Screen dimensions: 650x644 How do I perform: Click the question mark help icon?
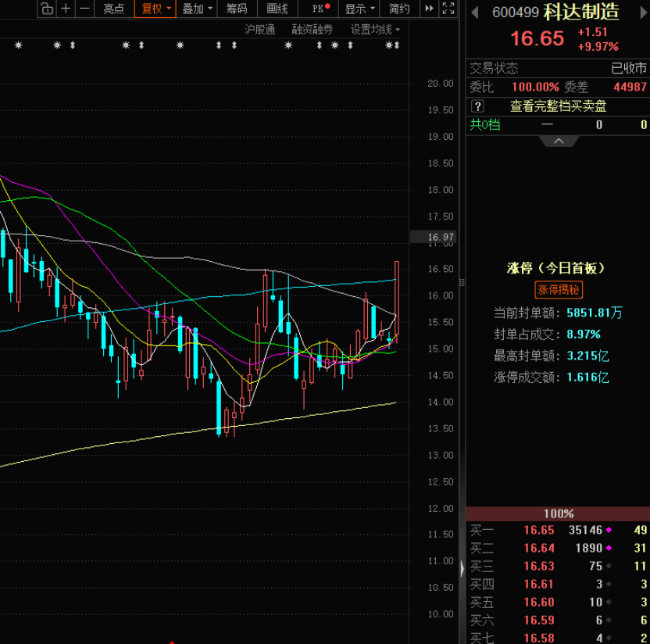477,106
